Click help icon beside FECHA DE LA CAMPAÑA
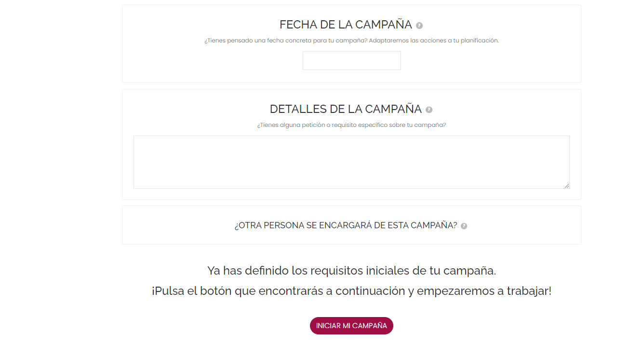 (419, 26)
